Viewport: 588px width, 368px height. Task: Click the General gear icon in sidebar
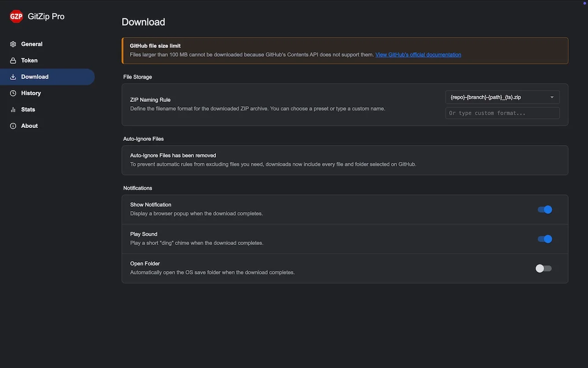(x=13, y=44)
